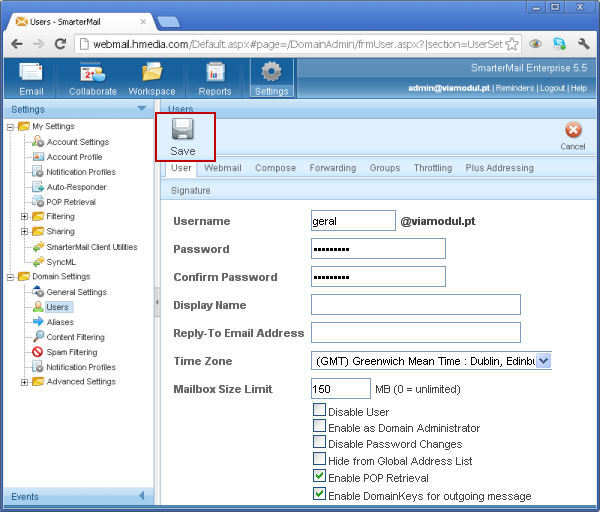Open the Email section icon
Viewport: 600px width, 512px height.
pos(31,72)
